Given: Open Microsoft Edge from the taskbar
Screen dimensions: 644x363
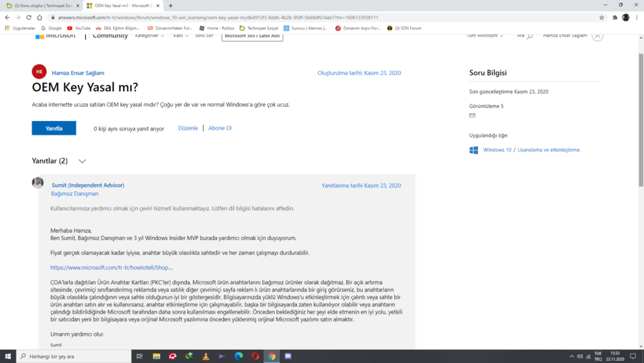Looking at the screenshot, I should 238,357.
